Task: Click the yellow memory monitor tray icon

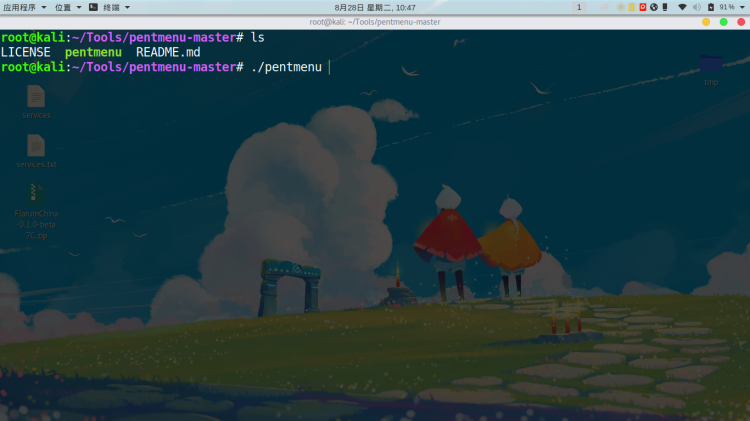Action: click(631, 7)
